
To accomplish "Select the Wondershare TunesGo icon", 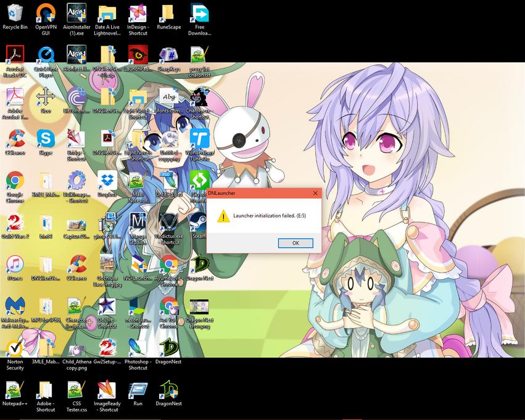I will (x=199, y=139).
